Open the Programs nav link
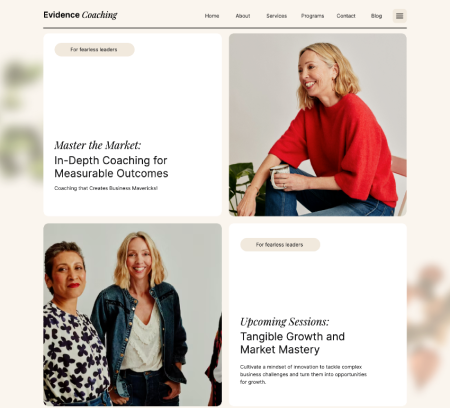 tap(312, 16)
